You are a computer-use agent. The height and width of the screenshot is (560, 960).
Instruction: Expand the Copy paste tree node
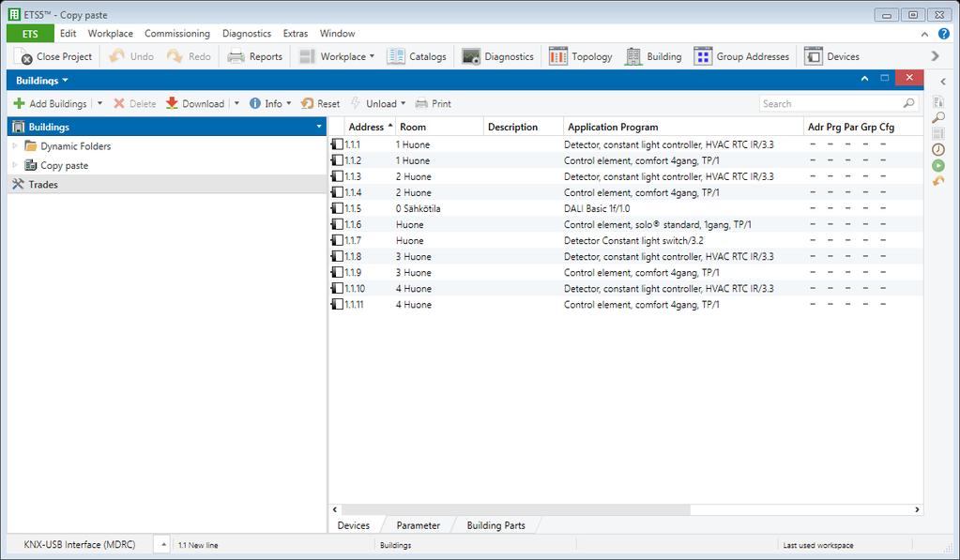coord(15,165)
